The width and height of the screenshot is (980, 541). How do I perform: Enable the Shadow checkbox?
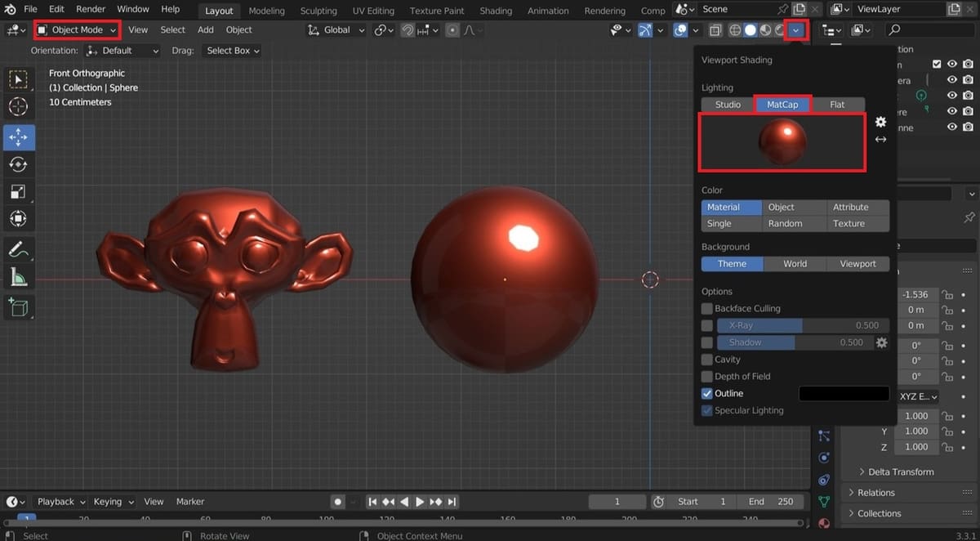pyautogui.click(x=707, y=342)
